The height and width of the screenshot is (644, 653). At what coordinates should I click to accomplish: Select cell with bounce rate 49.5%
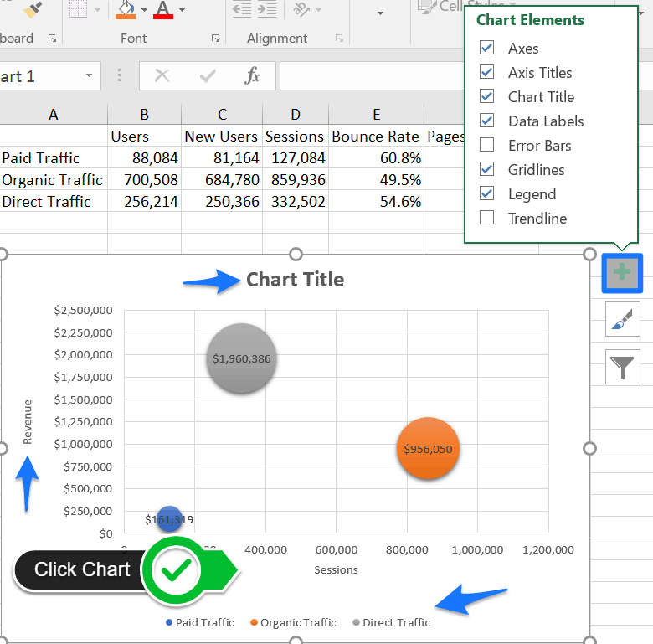coord(377,179)
